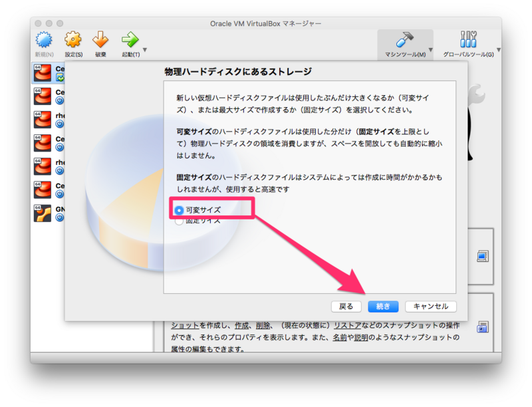Open the 作成 link in background text
Viewport: 532px width, 407px height.
(241, 326)
